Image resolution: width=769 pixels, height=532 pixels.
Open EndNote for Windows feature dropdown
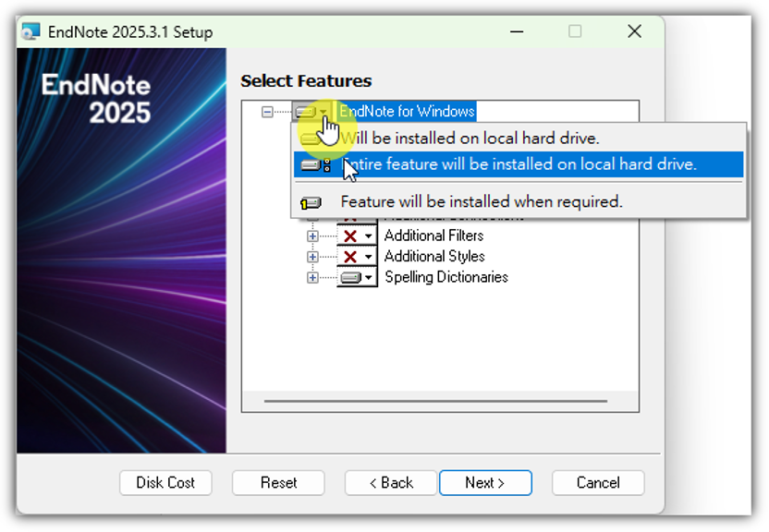[x=311, y=112]
